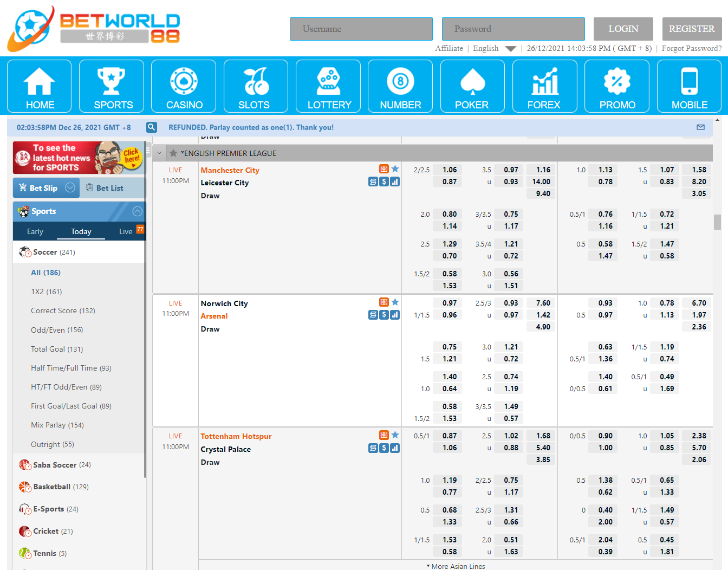Click the Username input field
The height and width of the screenshot is (570, 728).
pos(361,29)
